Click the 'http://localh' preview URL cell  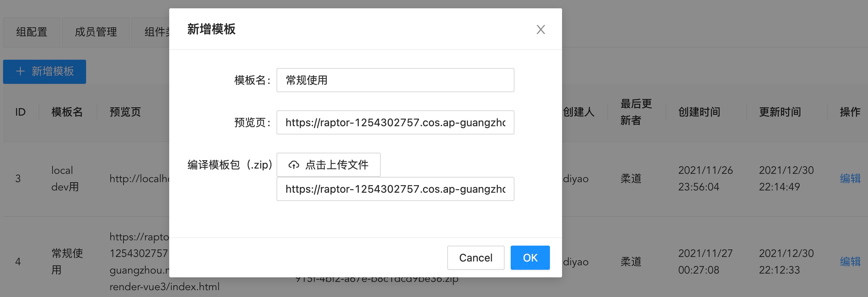pyautogui.click(x=139, y=178)
